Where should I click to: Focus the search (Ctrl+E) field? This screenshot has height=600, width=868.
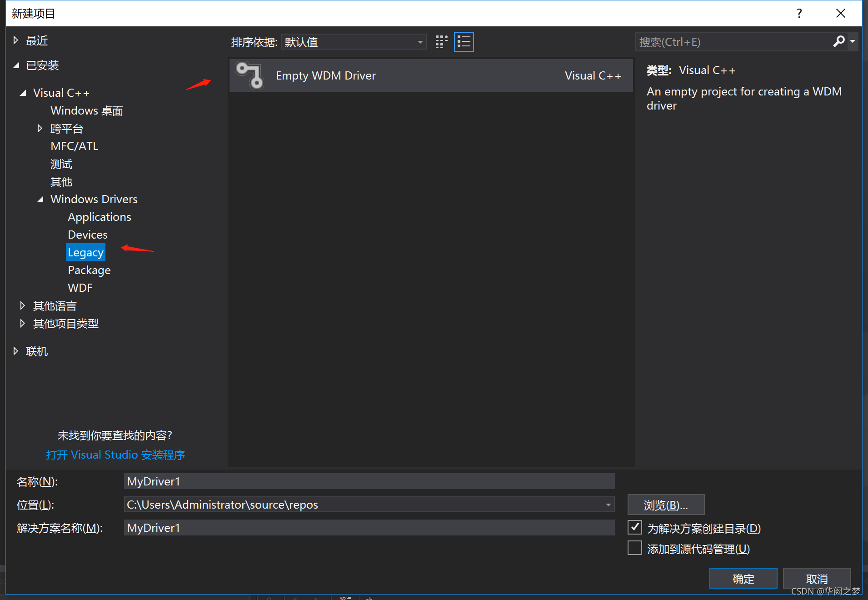tap(734, 42)
